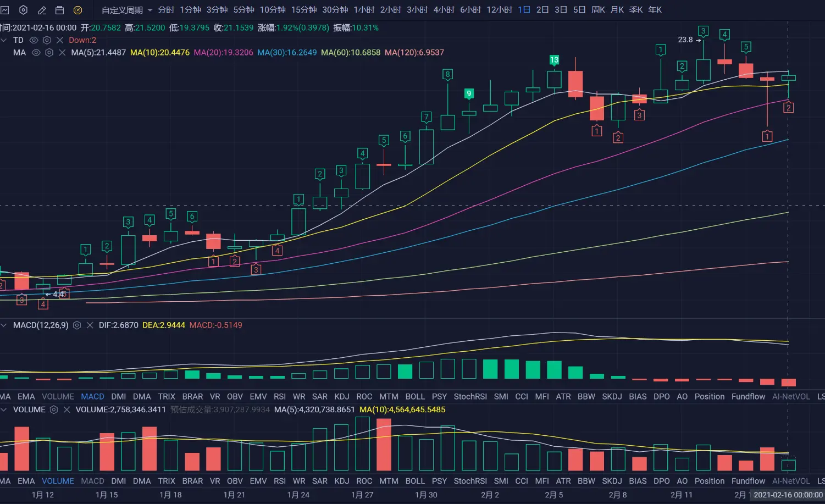The image size is (825, 504).
Task: Choose RSI in the MACD panel indicator row
Action: [x=280, y=397]
